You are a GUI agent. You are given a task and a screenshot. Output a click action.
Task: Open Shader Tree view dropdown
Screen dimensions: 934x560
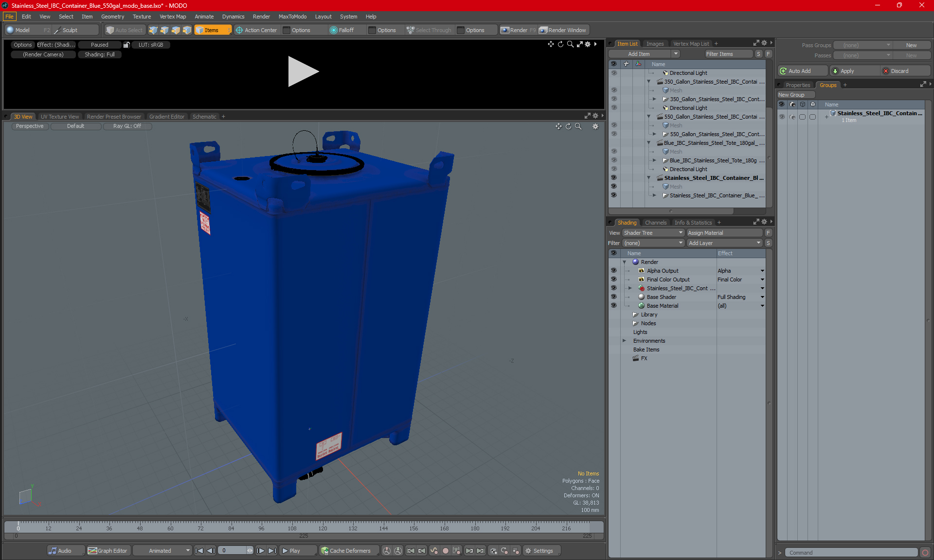[x=653, y=233]
